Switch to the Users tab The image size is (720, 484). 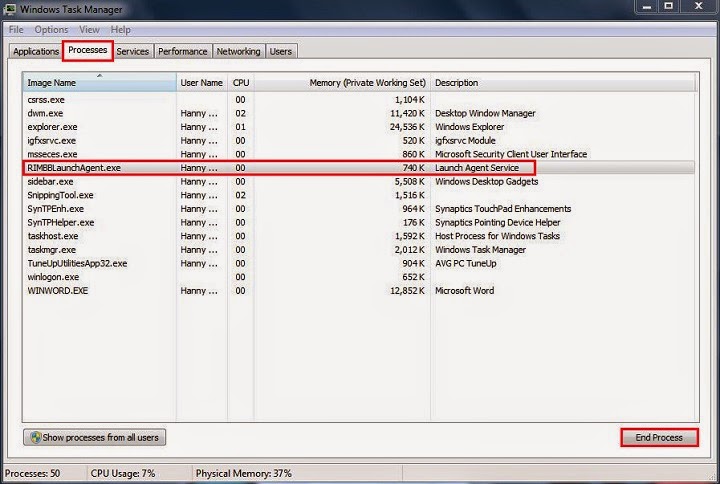(281, 51)
